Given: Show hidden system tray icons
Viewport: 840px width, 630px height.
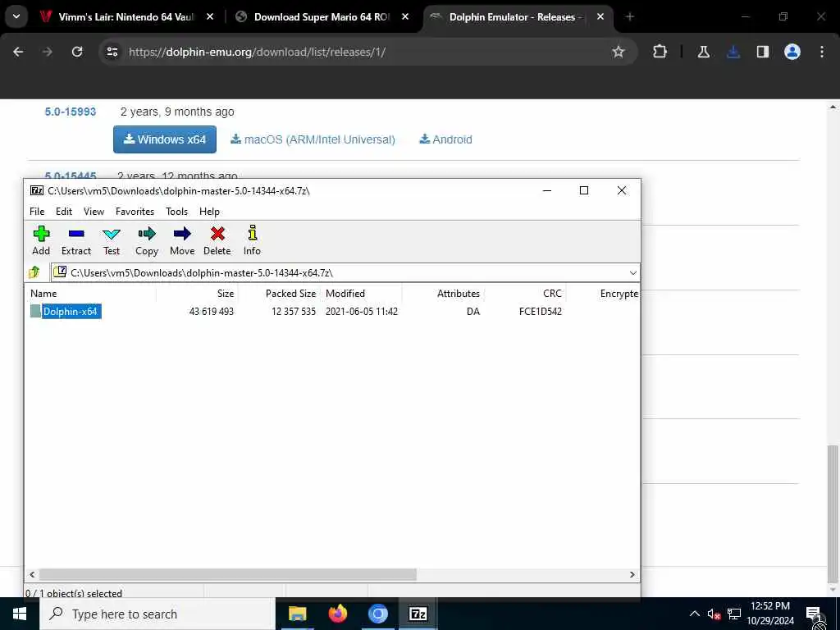Looking at the screenshot, I should click(694, 614).
